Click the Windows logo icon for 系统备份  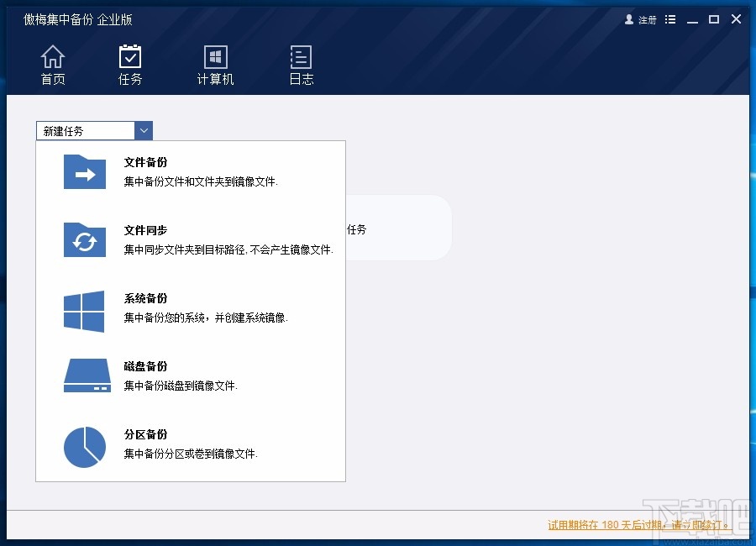pos(82,311)
